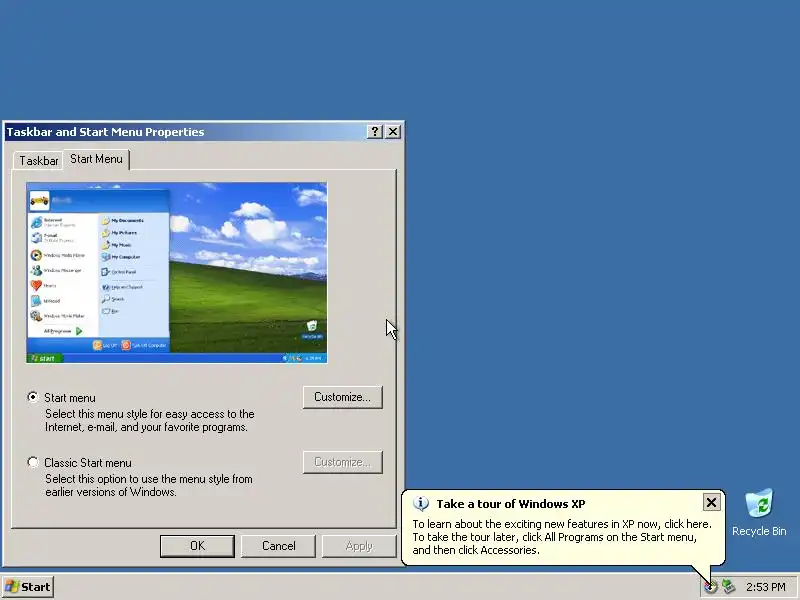Click the 2:53 PM clock

click(765, 587)
